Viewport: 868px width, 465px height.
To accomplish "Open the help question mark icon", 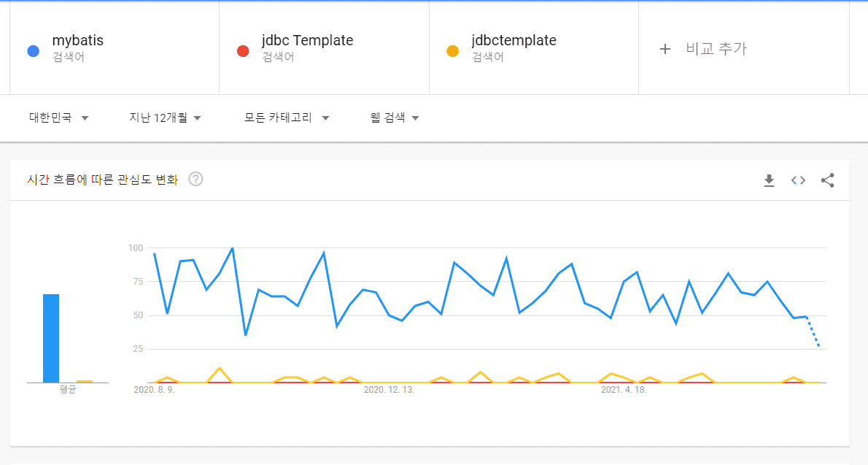I will [195, 180].
